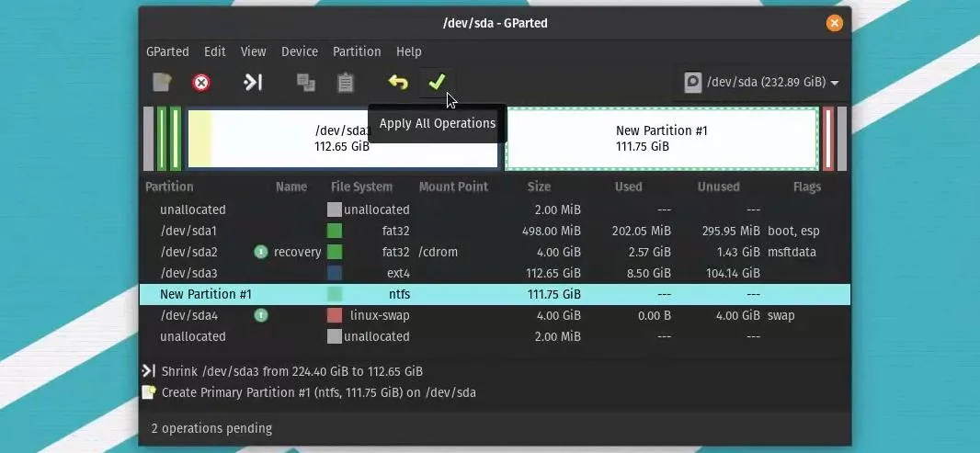980x453 pixels.
Task: Click the New partition toolbar icon
Action: pyautogui.click(x=162, y=83)
